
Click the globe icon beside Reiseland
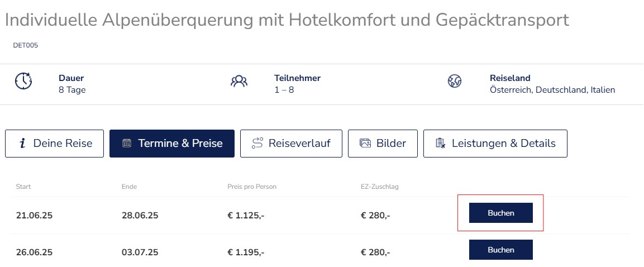[455, 82]
